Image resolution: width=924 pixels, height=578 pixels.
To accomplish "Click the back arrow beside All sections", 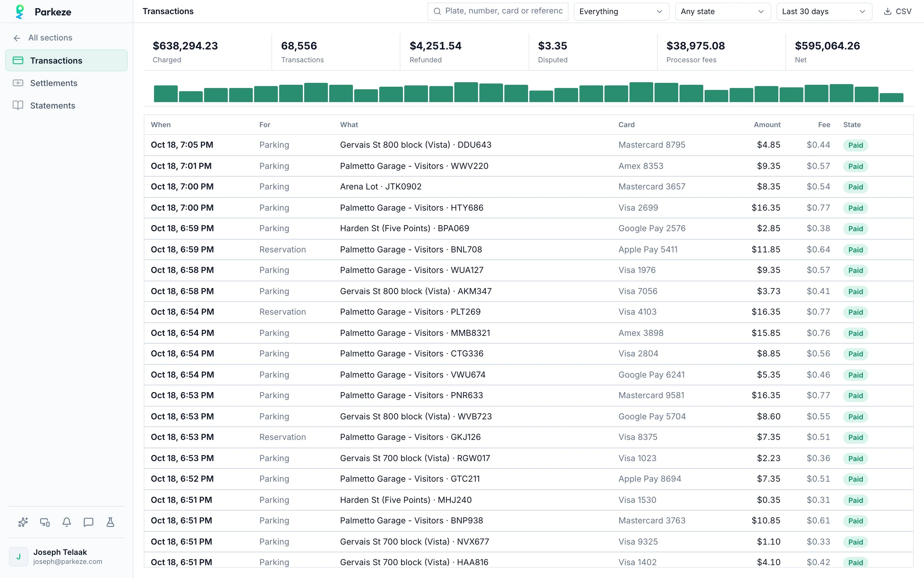I will 17,38.
